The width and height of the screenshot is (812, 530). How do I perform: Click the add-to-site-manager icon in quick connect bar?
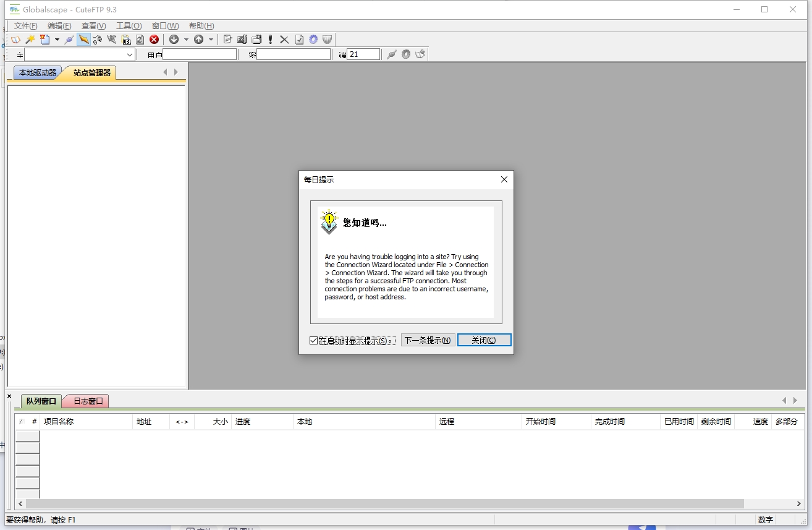tap(420, 54)
